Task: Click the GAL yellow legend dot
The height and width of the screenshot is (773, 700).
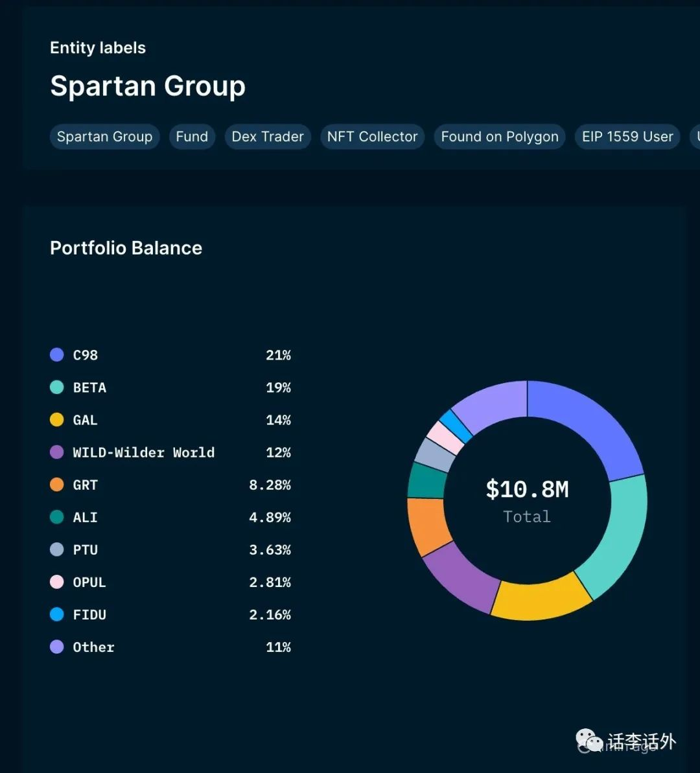Action: coord(57,420)
